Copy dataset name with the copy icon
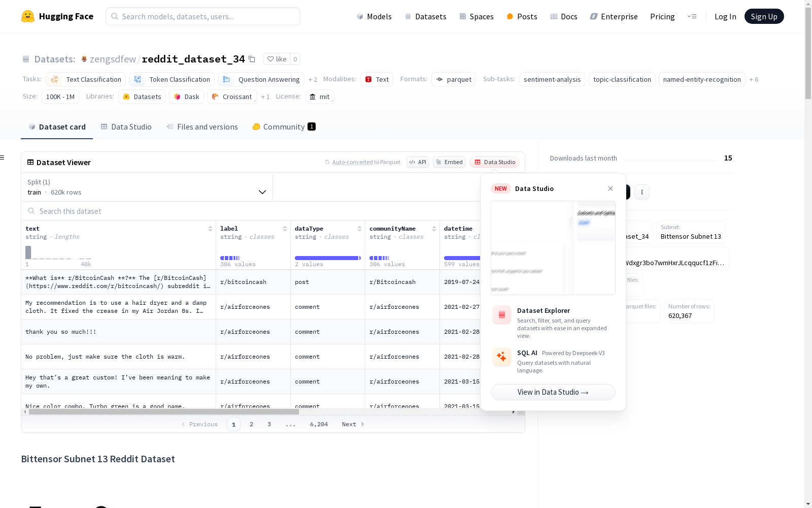812x508 pixels. 252,59
